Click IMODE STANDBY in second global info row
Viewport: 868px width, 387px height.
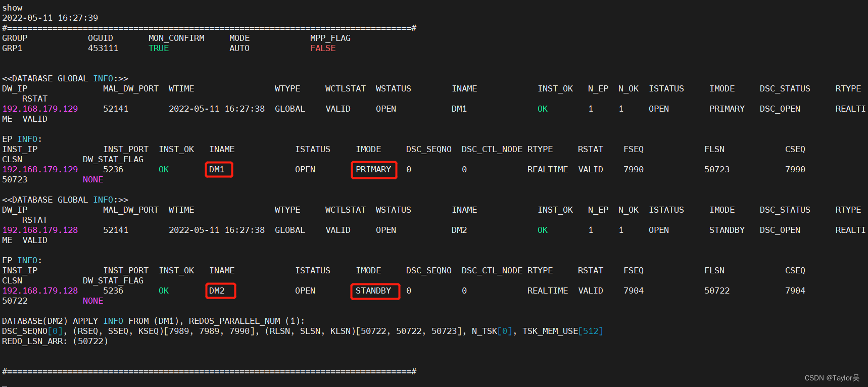click(x=727, y=230)
